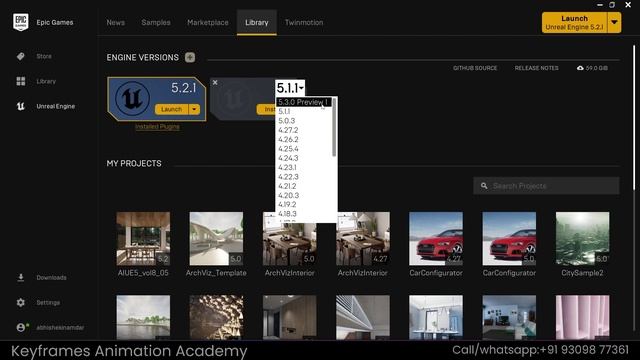Open the ArchVizInterior 4.27 project thumbnail
This screenshot has width=640, height=360.
click(363, 239)
